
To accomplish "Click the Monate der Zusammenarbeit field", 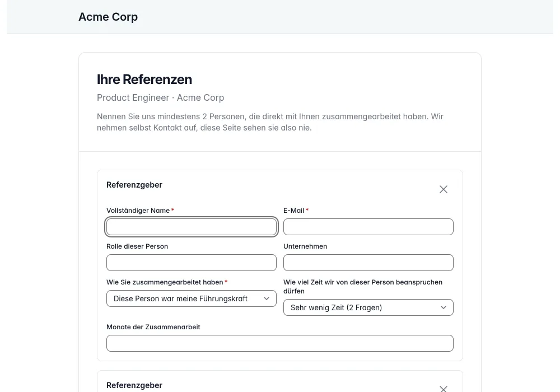I will pyautogui.click(x=280, y=343).
